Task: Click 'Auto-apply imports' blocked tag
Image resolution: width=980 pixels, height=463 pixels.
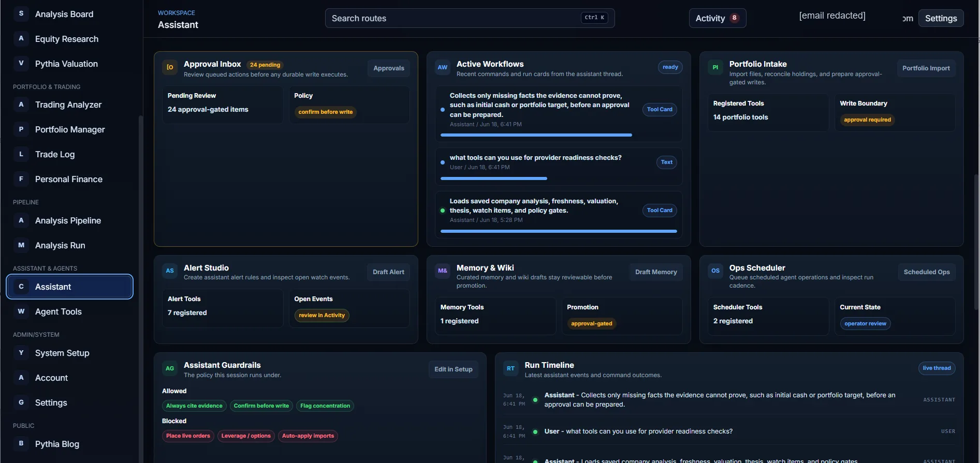Action: (308, 436)
